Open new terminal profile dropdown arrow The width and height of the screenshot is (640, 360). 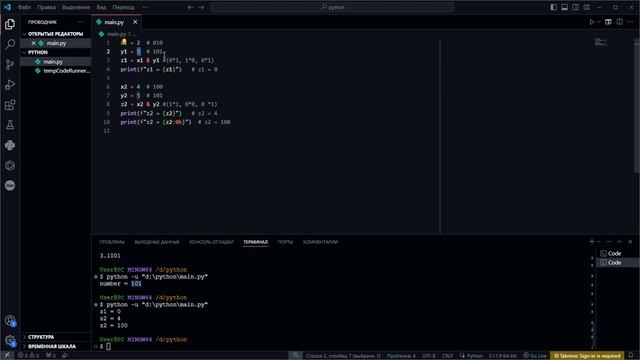tap(599, 242)
